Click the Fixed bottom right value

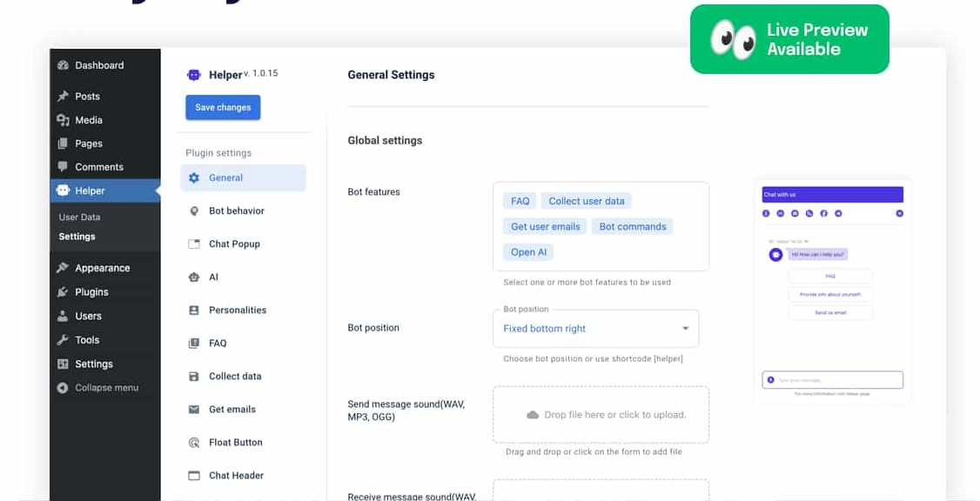(544, 329)
